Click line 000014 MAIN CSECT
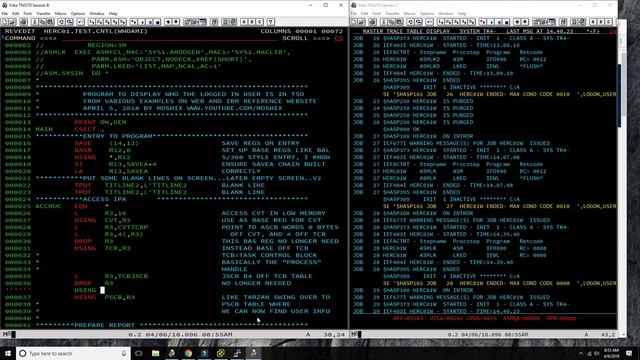Image resolution: width=640 pixels, height=360 pixels. click(54, 129)
